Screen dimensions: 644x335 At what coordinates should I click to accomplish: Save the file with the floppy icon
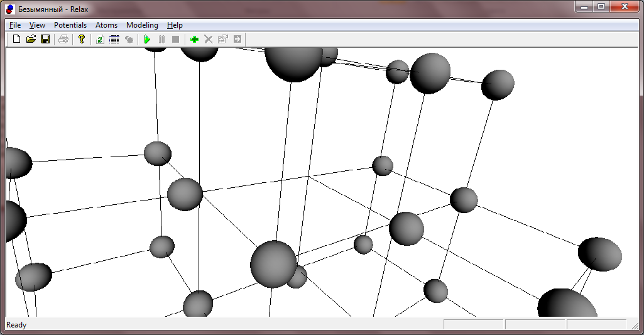point(45,39)
